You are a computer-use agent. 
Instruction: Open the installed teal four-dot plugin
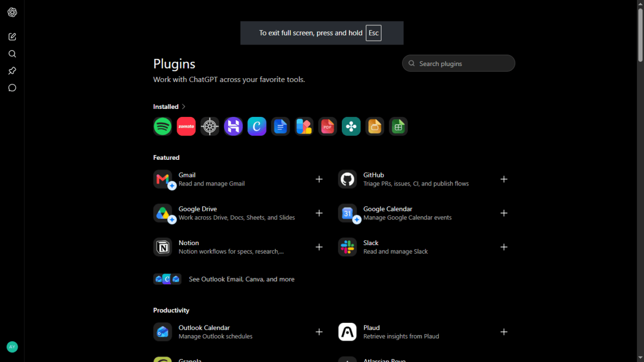(x=352, y=127)
